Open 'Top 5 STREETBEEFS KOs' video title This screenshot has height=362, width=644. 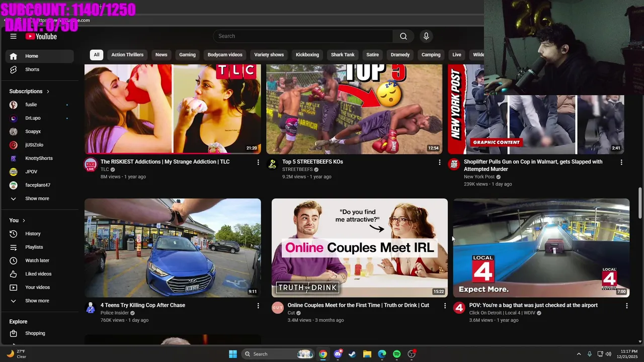(x=312, y=162)
